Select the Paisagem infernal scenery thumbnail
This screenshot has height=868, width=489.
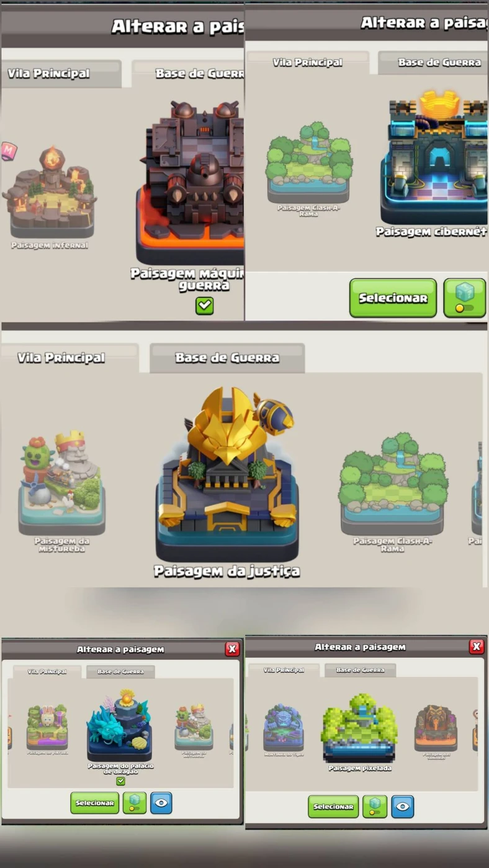click(50, 193)
